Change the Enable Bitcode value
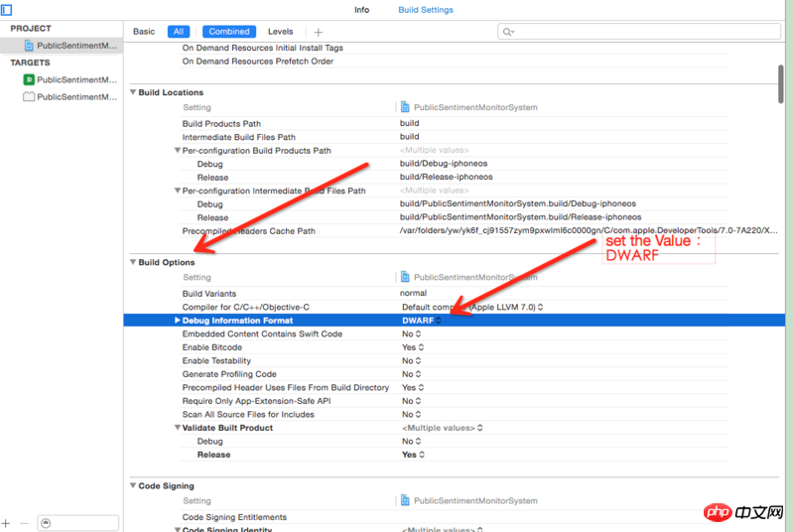Viewport: 794px width, 532px height. [x=413, y=347]
